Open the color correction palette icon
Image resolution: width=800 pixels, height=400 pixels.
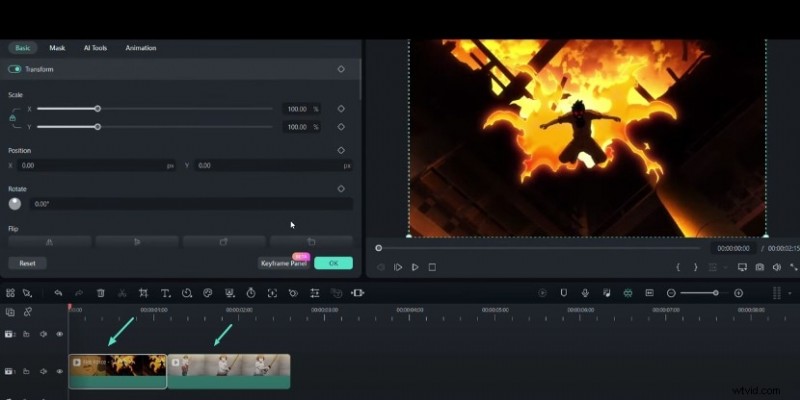(207, 293)
